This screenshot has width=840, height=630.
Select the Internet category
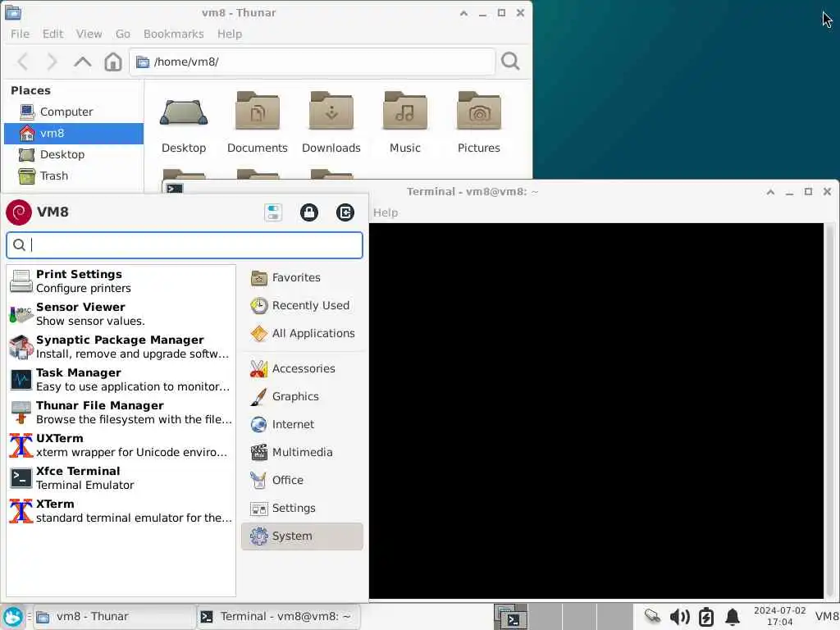pyautogui.click(x=302, y=424)
